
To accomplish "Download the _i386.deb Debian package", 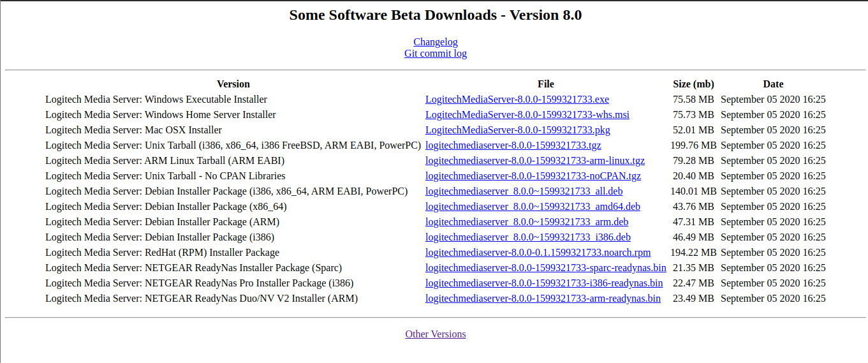I will (528, 237).
